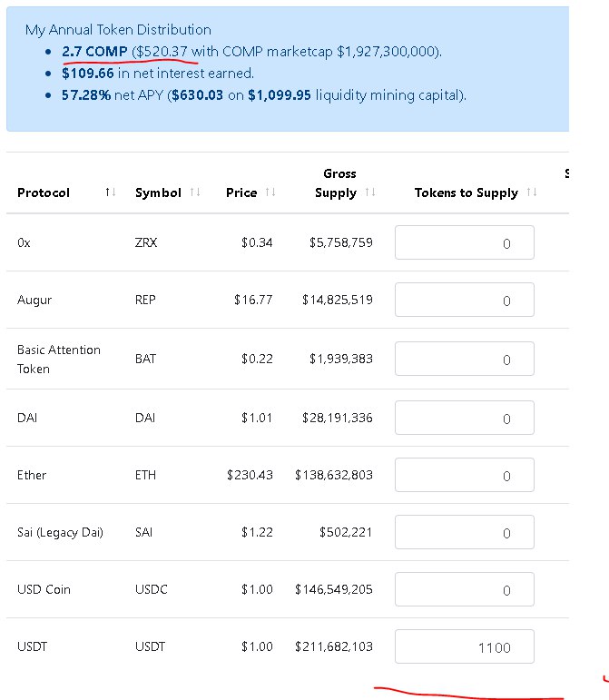
Task: Click the ZRX tokens to supply field
Action: click(465, 242)
